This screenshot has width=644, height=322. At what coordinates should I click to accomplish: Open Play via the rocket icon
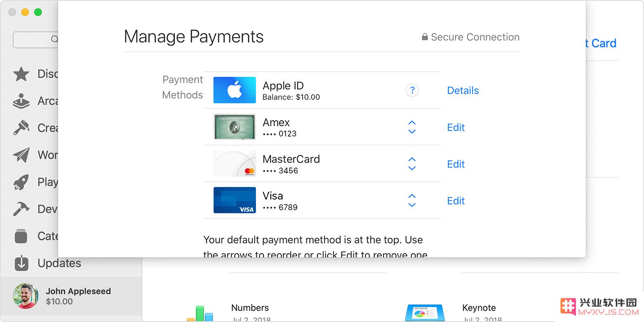point(21,182)
